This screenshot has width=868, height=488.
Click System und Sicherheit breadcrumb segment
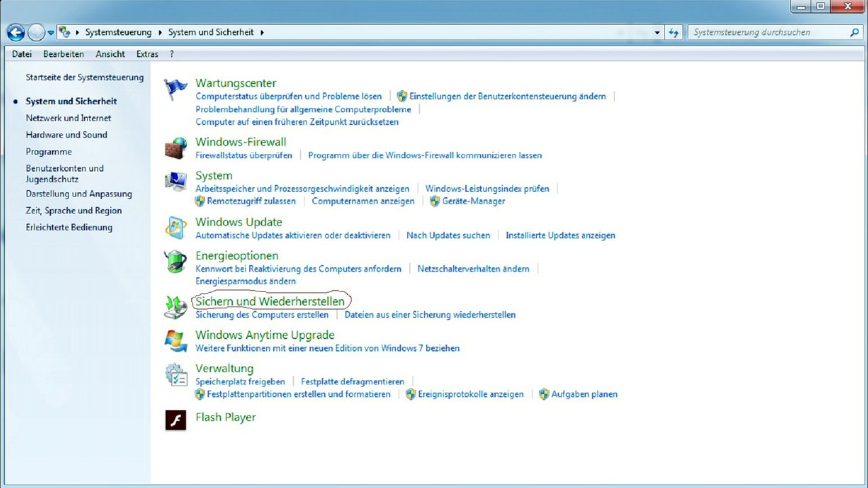211,32
